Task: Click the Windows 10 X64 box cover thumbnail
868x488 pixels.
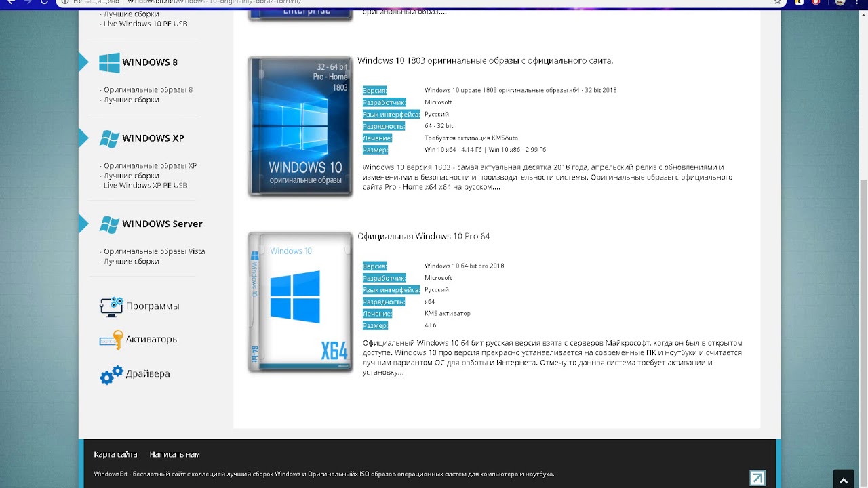Action: click(300, 302)
